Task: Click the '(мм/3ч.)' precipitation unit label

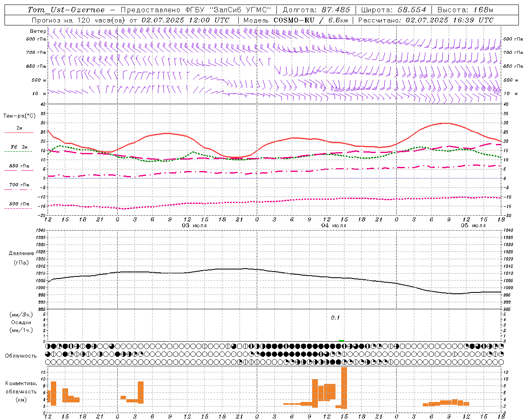Action: pyautogui.click(x=21, y=315)
